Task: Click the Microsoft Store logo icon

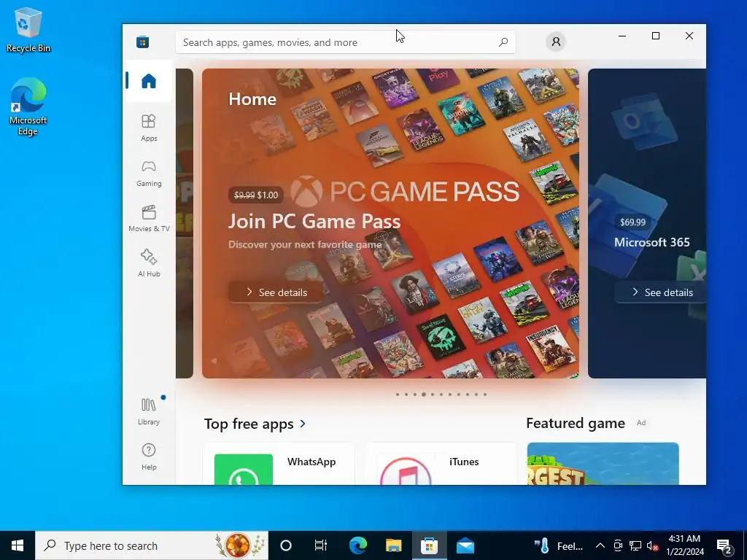Action: click(142, 42)
